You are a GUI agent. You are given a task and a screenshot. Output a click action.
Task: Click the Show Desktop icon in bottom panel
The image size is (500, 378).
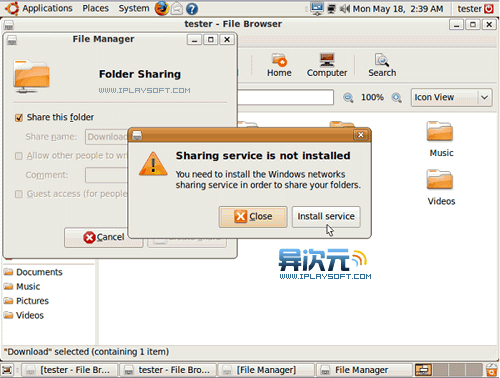click(7, 370)
